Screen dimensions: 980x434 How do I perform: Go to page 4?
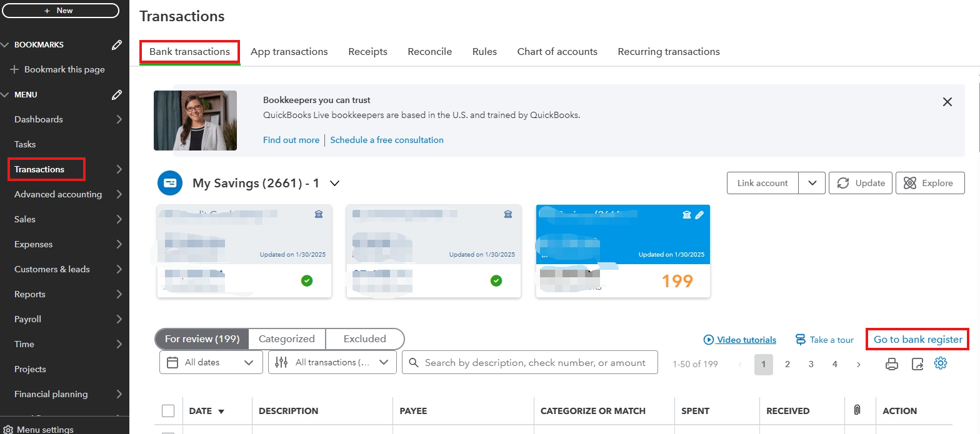pyautogui.click(x=835, y=364)
